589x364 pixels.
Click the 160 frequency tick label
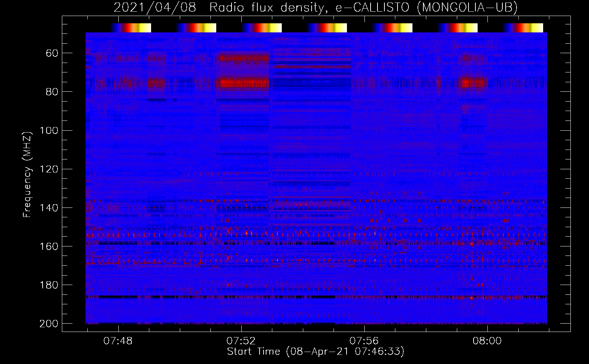click(x=49, y=246)
